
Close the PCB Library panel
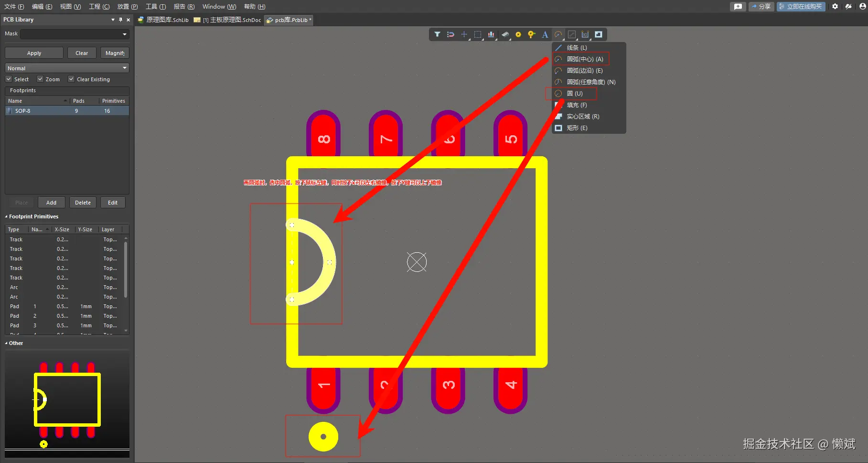[x=128, y=20]
